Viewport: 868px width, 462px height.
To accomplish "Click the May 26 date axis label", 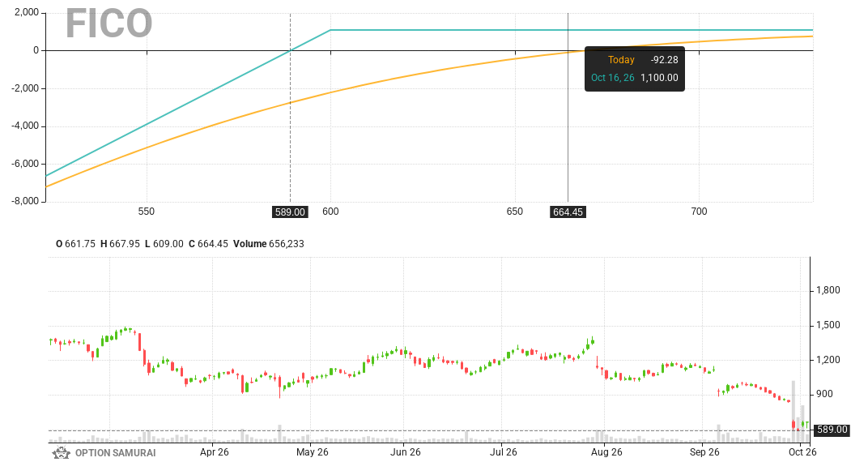I will click(x=313, y=452).
